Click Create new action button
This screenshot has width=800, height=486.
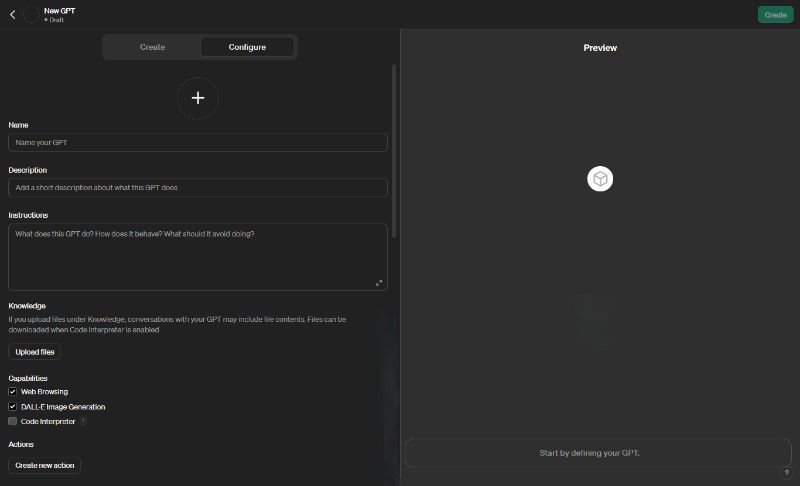[44, 465]
